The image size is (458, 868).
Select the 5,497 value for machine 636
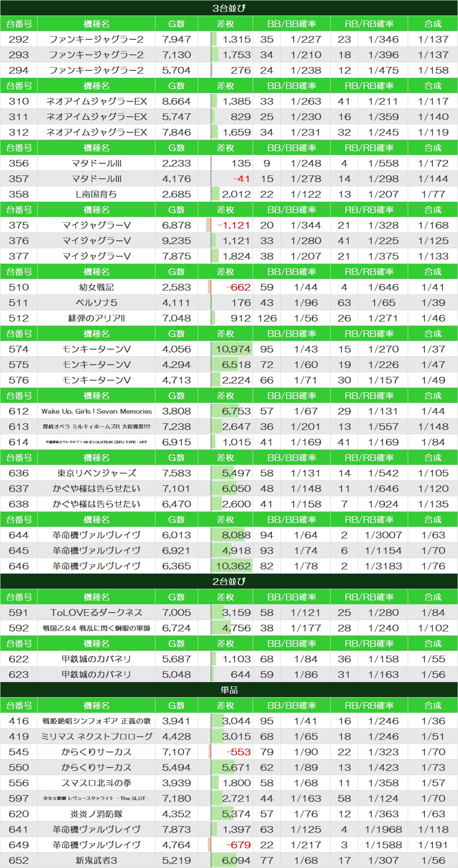236,473
